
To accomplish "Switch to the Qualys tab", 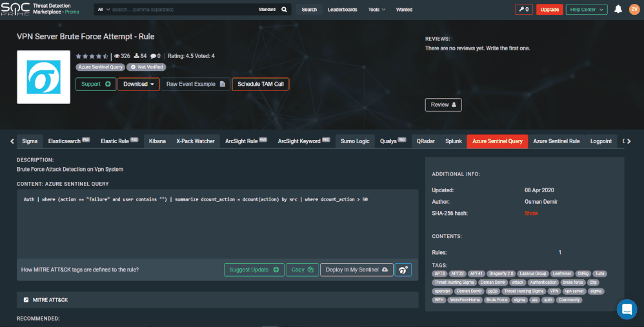I will click(x=392, y=141).
